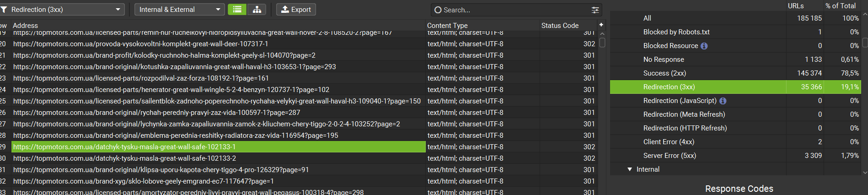The height and width of the screenshot is (195, 868).
Task: Click the Blocked Resource info icon
Action: click(x=704, y=46)
